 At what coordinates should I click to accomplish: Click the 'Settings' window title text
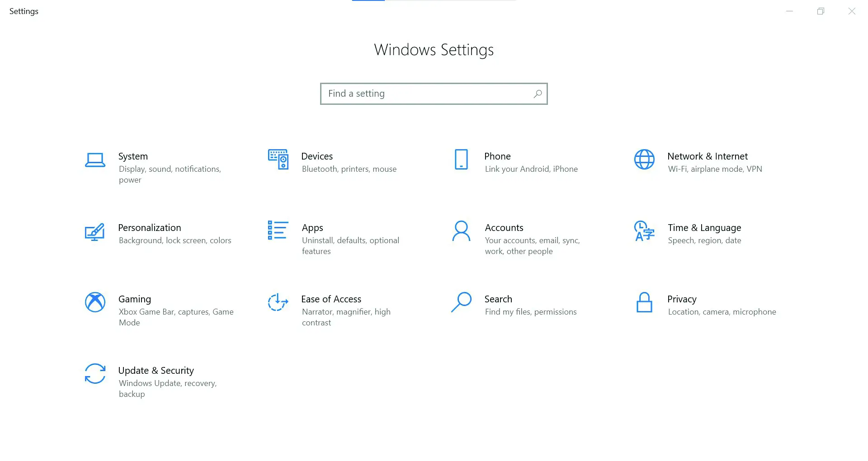(24, 11)
